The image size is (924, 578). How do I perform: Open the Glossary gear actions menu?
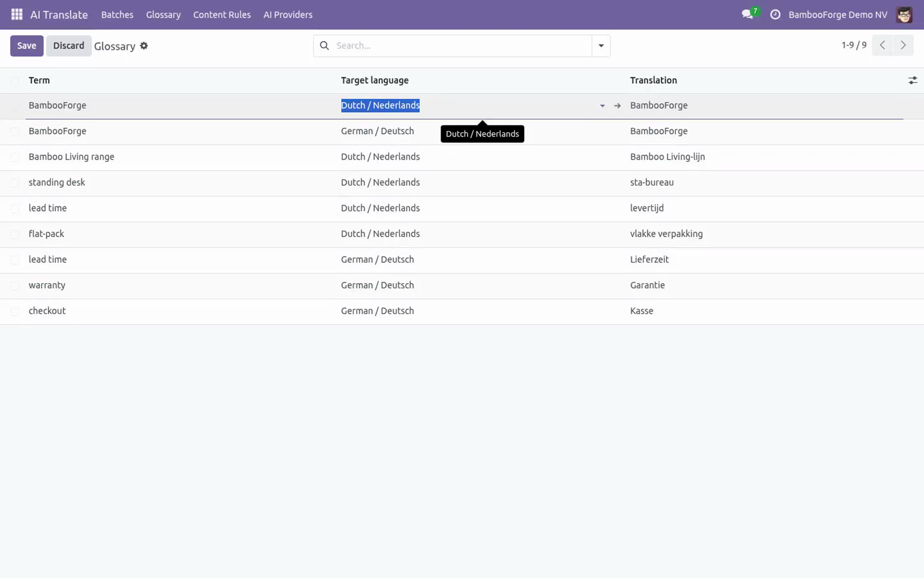pos(144,46)
